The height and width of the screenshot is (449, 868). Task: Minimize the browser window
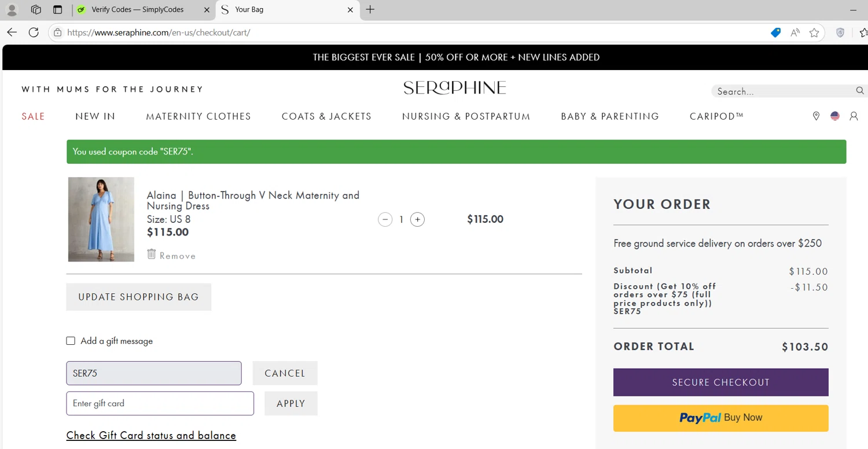pyautogui.click(x=853, y=10)
